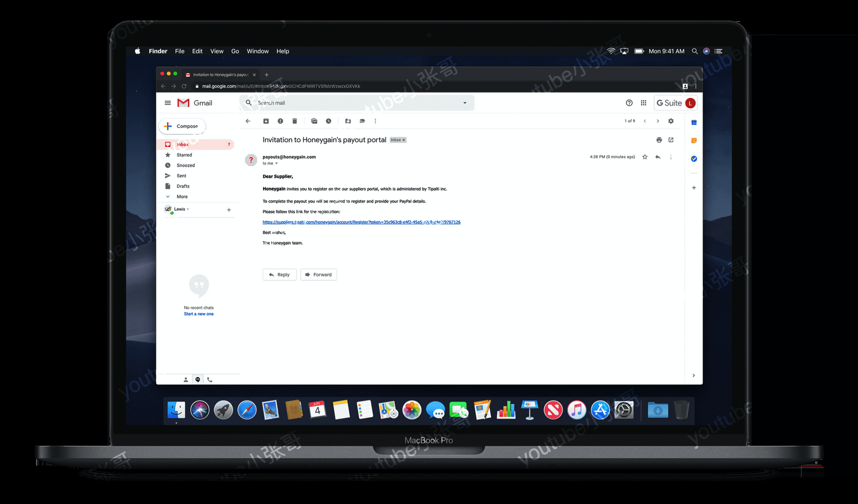Open Calendar side panel icon
858x504 pixels.
(694, 122)
